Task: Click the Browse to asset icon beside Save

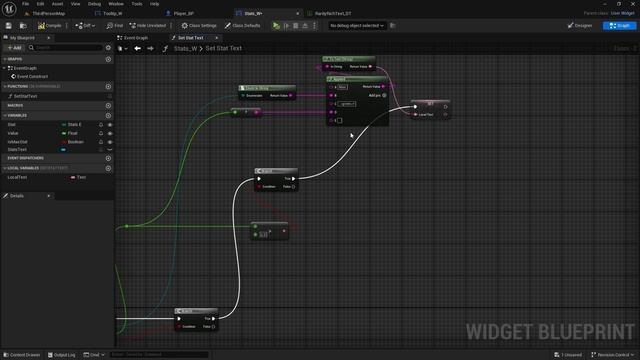Action: pos(23,26)
